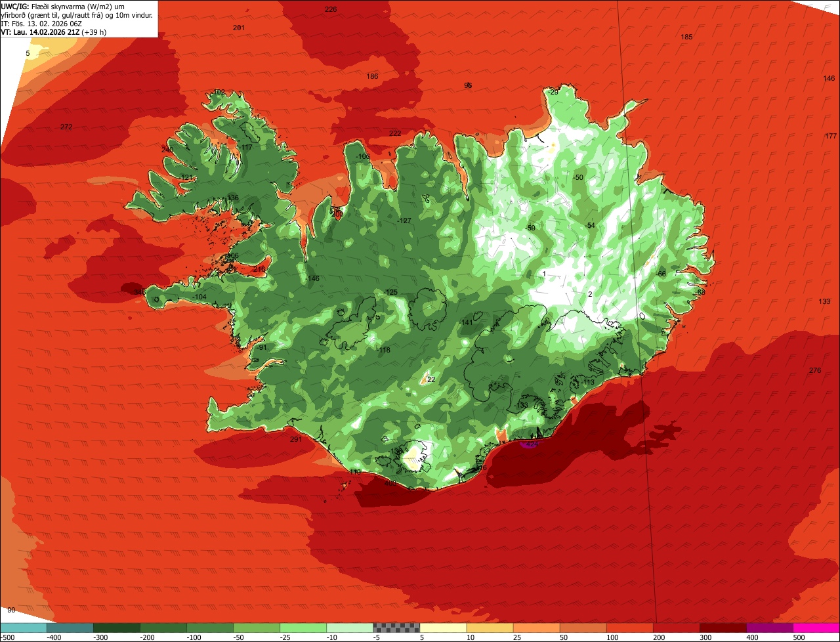Click the pale green -10 to -5 swatch
Viewport: 840px width, 642px height.
tap(350, 628)
